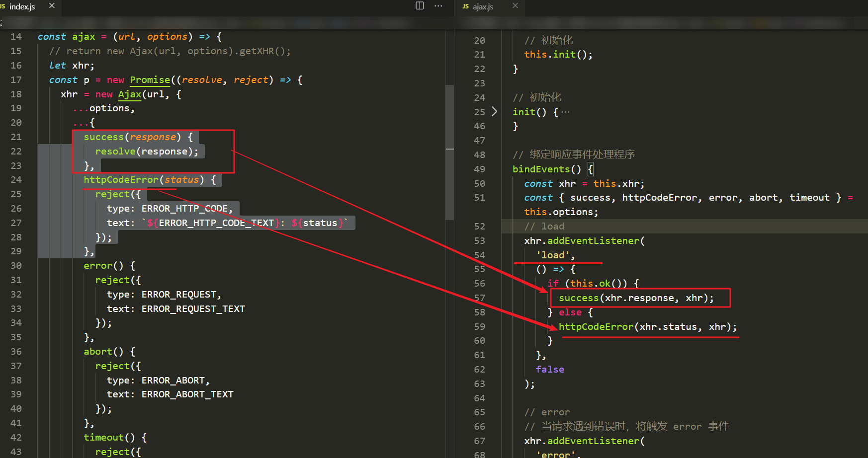Click the 'Promise' identifier on line 17

pos(150,80)
